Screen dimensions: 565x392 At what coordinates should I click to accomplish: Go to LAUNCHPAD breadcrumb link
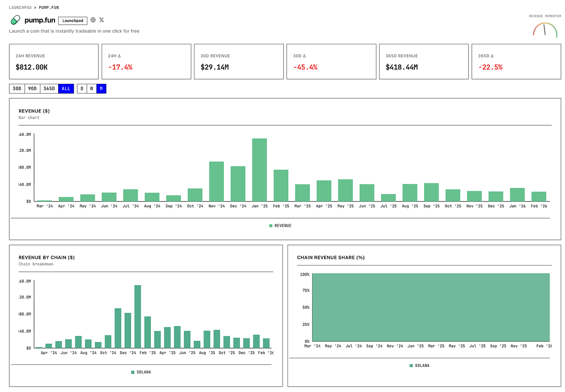(20, 7)
